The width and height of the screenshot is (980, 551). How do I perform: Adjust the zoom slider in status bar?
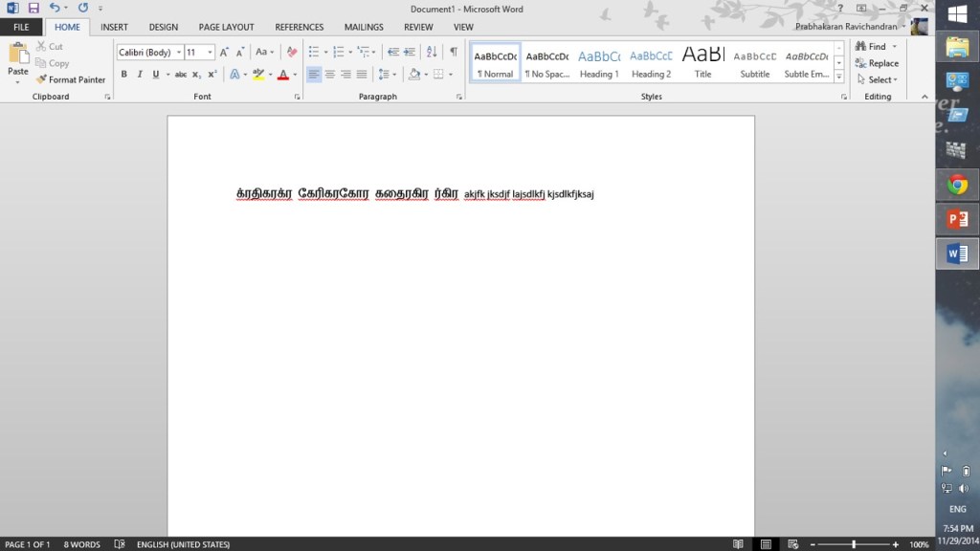(x=854, y=544)
